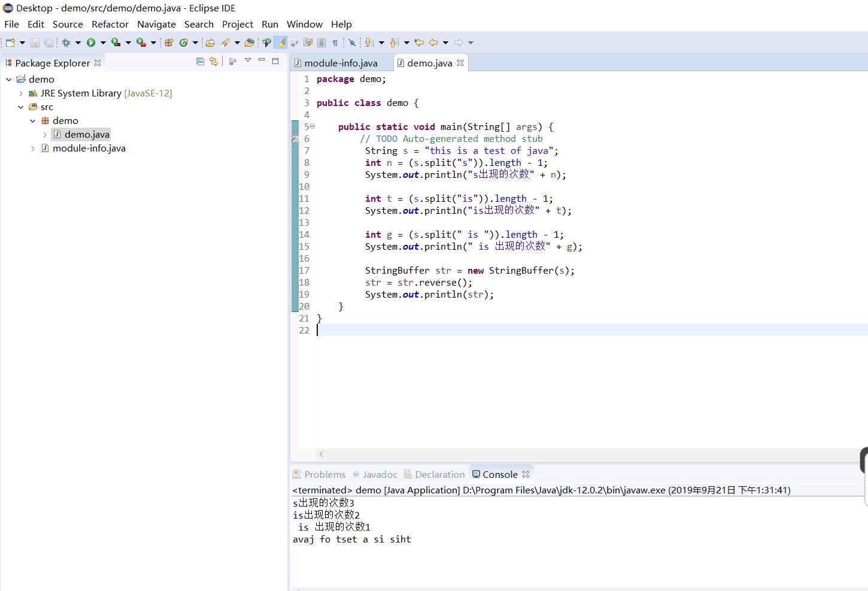Viewport: 868px width, 591px height.
Task: Click the Open Type folder icon
Action: pyautogui.click(x=210, y=43)
